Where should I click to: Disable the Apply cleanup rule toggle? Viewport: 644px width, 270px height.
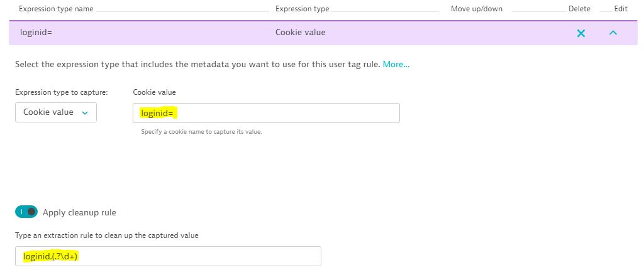coord(26,212)
